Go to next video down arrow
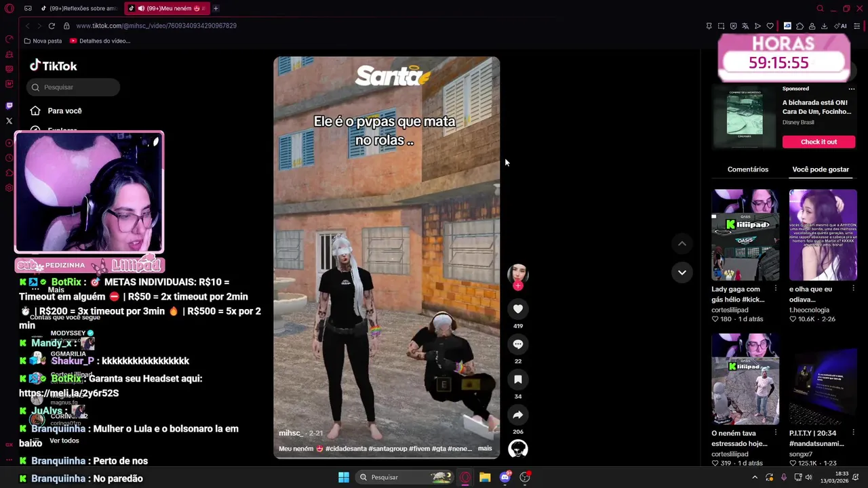Viewport: 868px width, 488px height. tap(682, 272)
